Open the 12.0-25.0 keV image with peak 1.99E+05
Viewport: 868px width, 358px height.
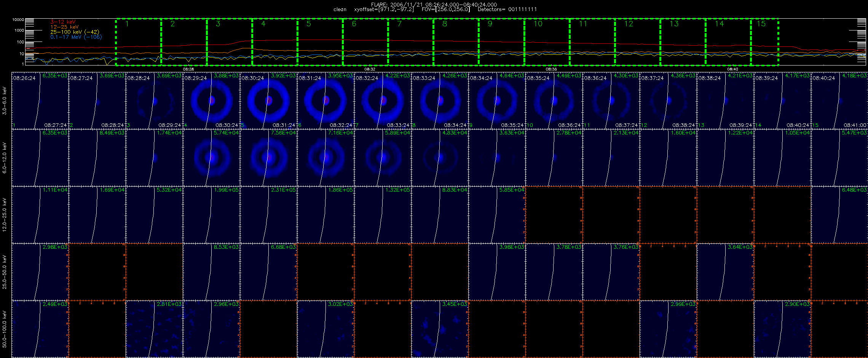(x=211, y=215)
